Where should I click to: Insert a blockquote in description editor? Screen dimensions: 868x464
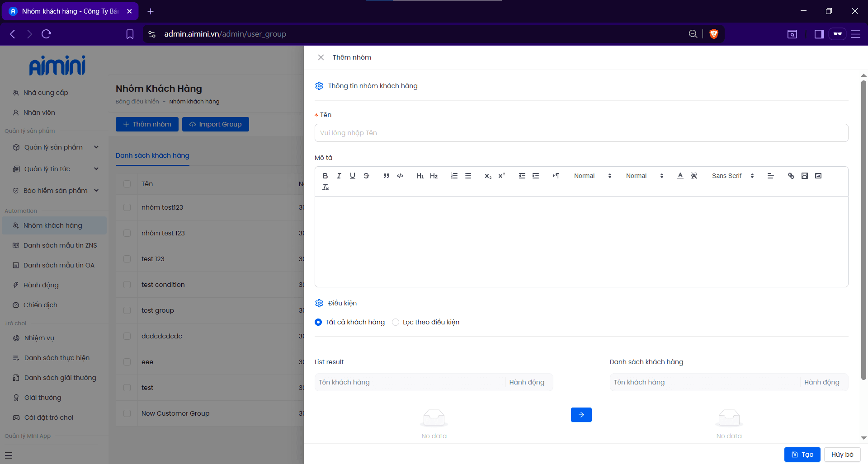(386, 176)
